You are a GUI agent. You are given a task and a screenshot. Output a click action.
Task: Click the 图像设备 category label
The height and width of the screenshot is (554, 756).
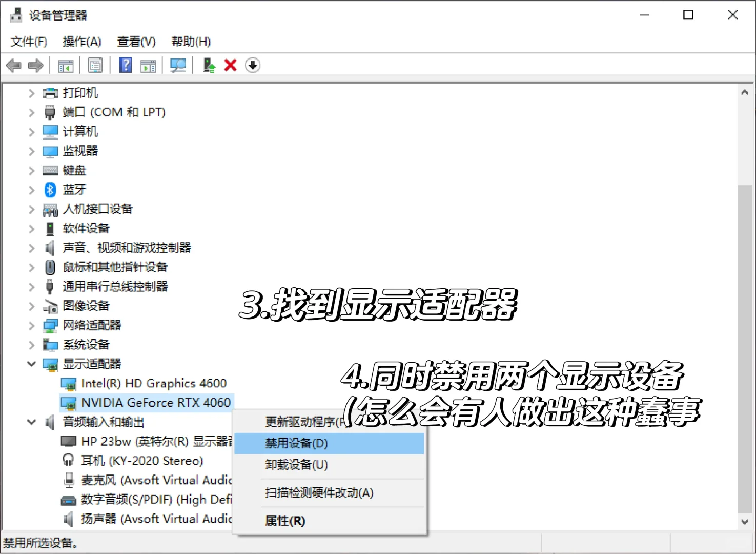[x=86, y=306]
